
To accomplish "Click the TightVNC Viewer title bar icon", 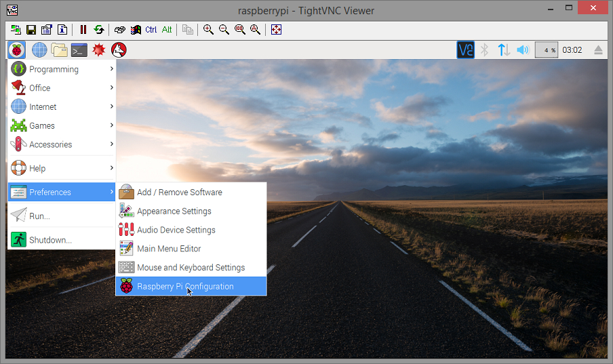I will (12, 10).
